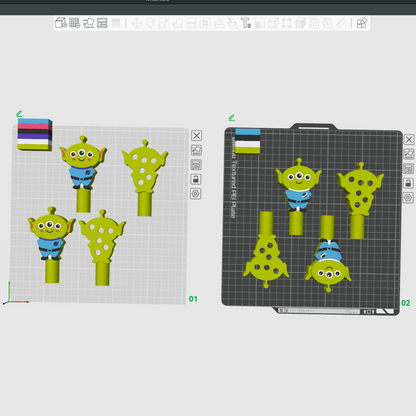Select the Lay on face tool
The image size is (416, 416).
coord(178,23)
